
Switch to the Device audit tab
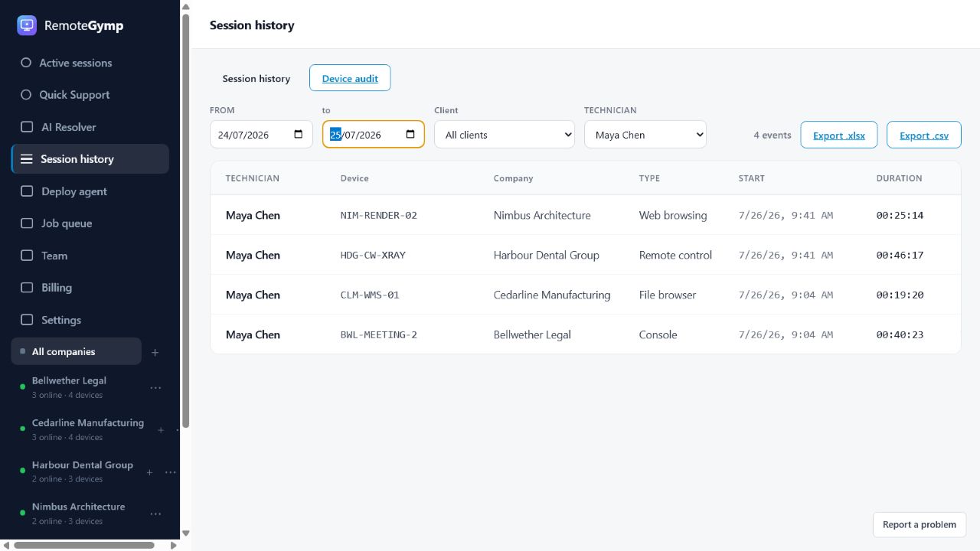click(350, 78)
